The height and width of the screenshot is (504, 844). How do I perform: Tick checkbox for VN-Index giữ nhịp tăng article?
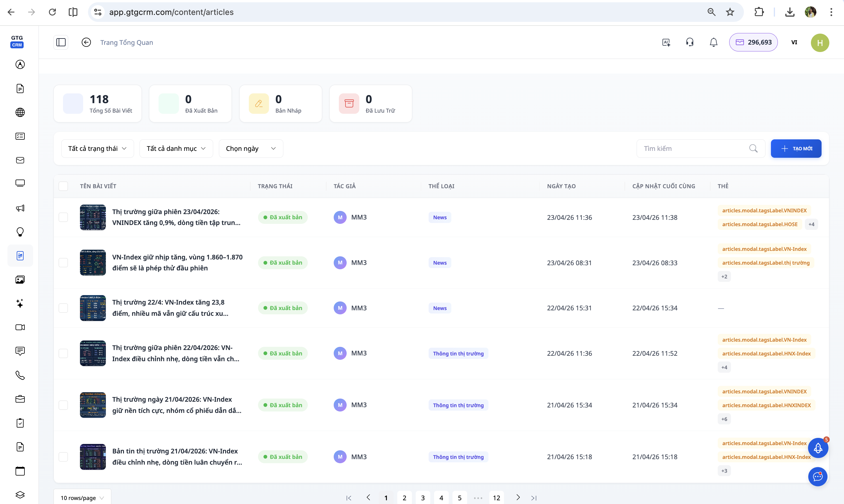(x=63, y=263)
